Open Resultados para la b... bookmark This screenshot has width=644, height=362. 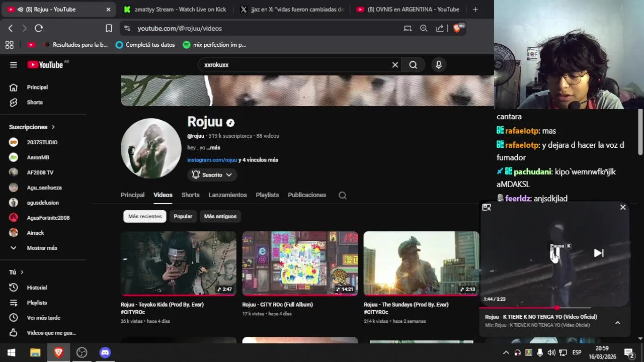[76, 45]
